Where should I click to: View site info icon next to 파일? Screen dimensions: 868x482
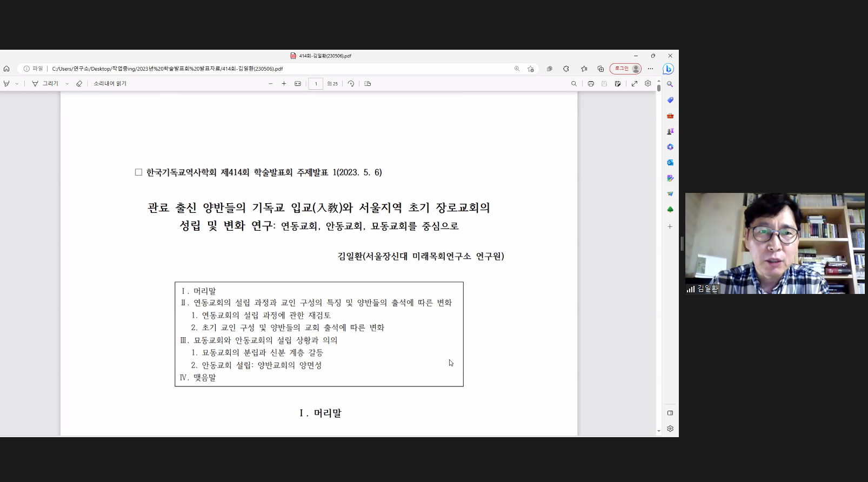click(x=26, y=69)
